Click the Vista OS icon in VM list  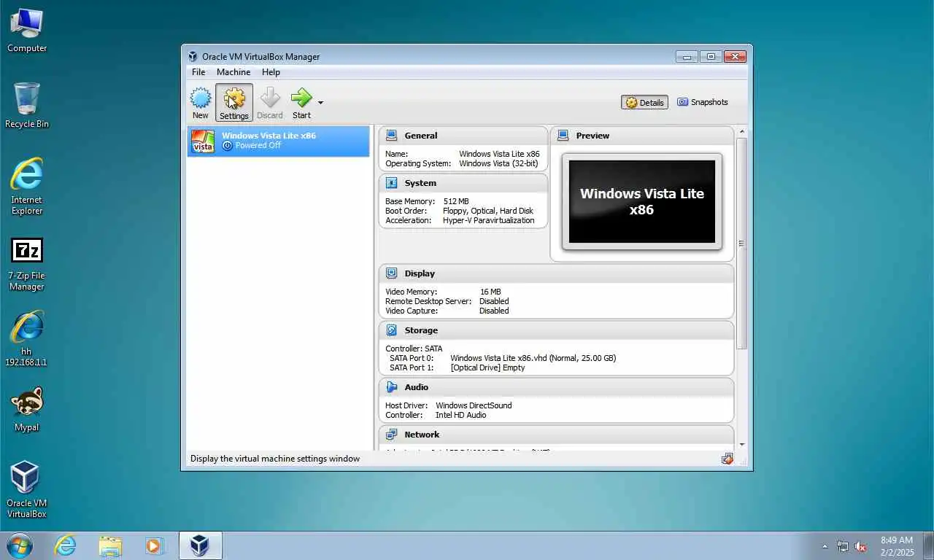[202, 141]
